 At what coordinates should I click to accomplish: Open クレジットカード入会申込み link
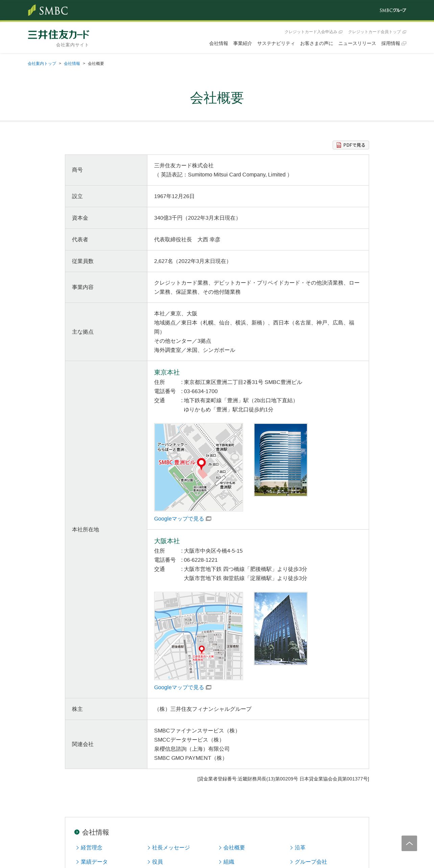(313, 32)
